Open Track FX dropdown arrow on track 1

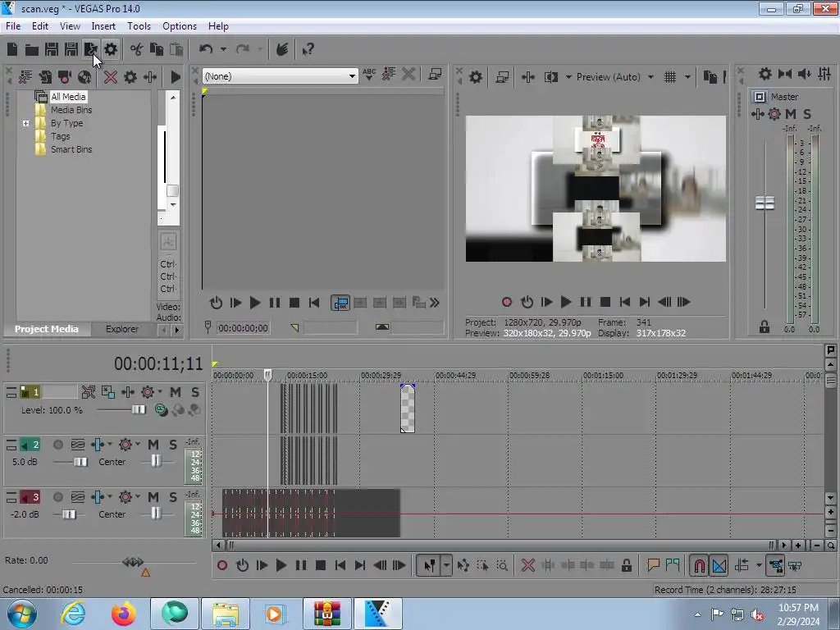tap(160, 391)
